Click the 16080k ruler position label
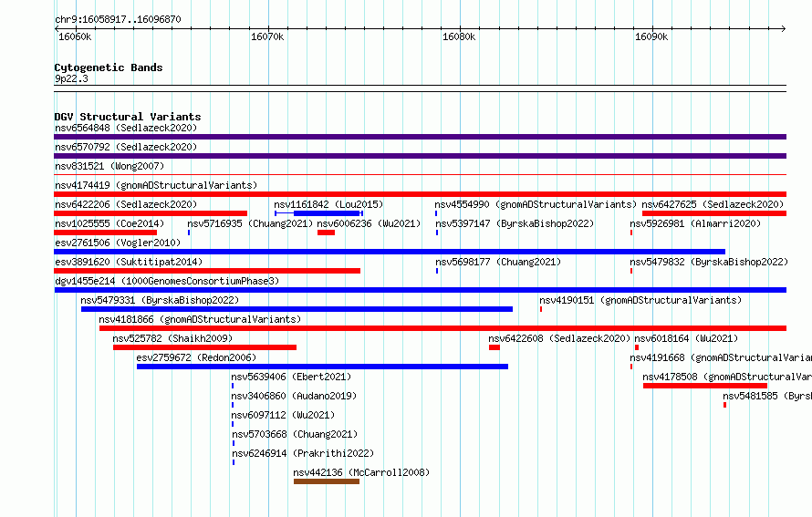Viewport: 812px width, 517px height. click(459, 36)
